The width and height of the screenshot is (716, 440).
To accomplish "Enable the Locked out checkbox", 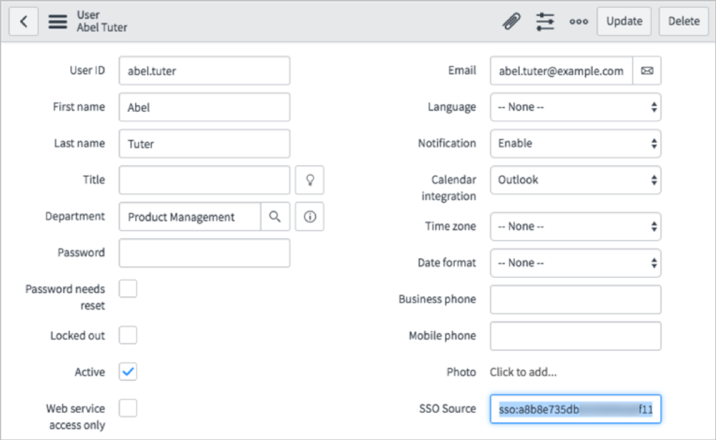I will point(128,335).
